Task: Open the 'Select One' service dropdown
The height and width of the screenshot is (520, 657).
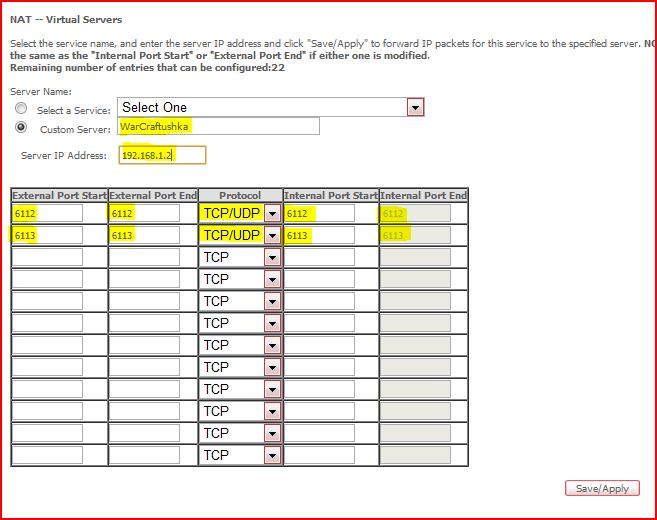Action: click(x=271, y=107)
